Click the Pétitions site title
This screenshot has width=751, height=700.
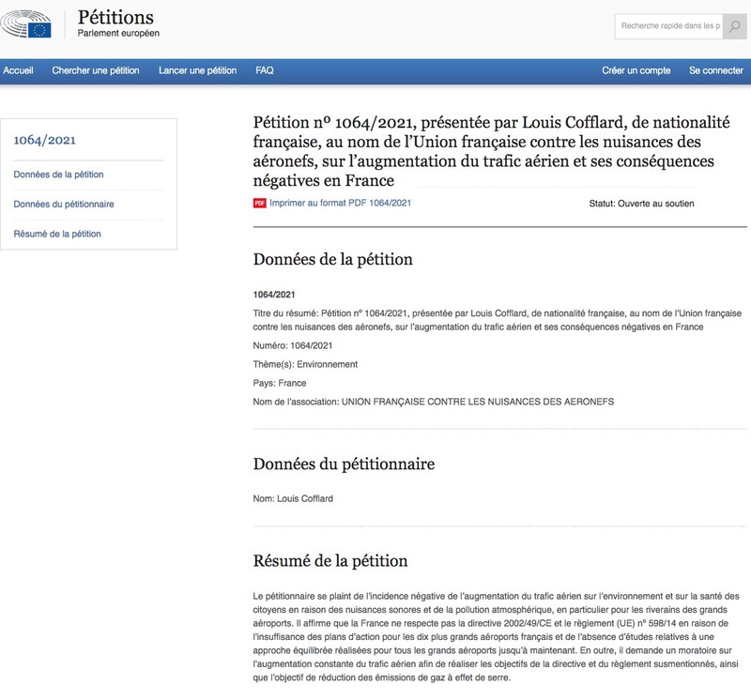(115, 17)
